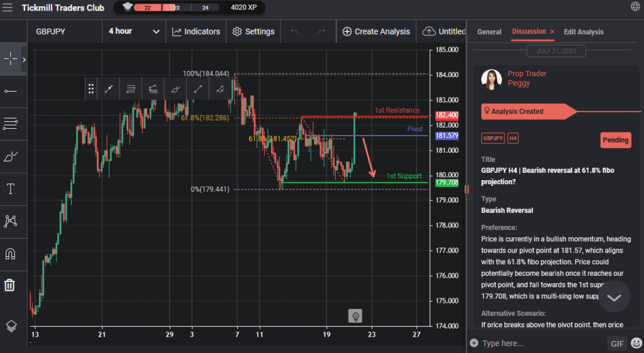Toggle the magnet snap mode
Screen dimensions: 644x353
(x=10, y=254)
